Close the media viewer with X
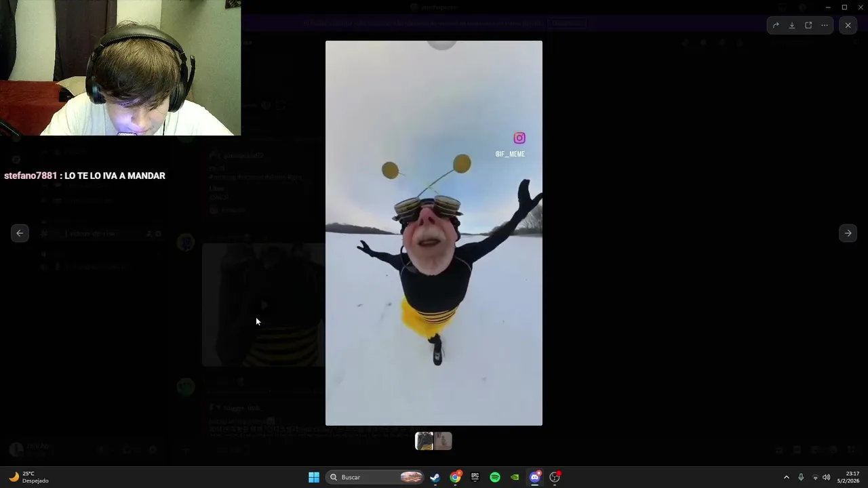This screenshot has width=868, height=488. click(848, 26)
